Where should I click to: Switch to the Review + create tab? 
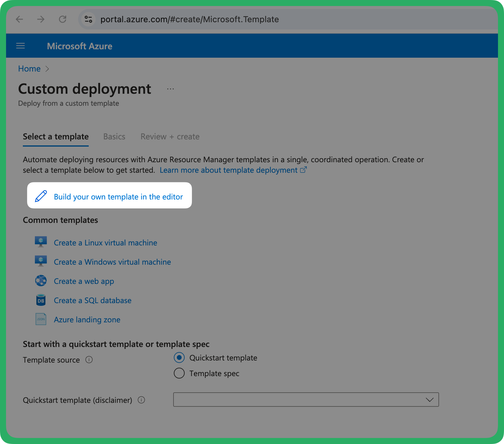[x=170, y=137]
